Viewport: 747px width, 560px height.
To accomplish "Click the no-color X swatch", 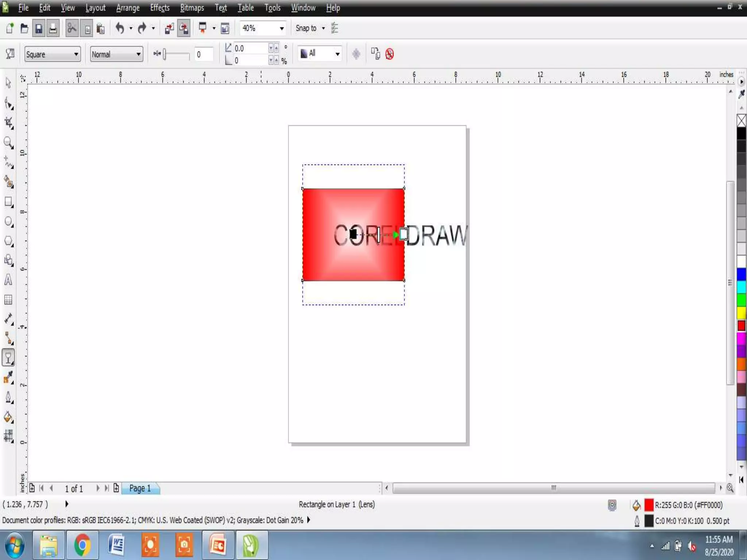I will click(741, 121).
